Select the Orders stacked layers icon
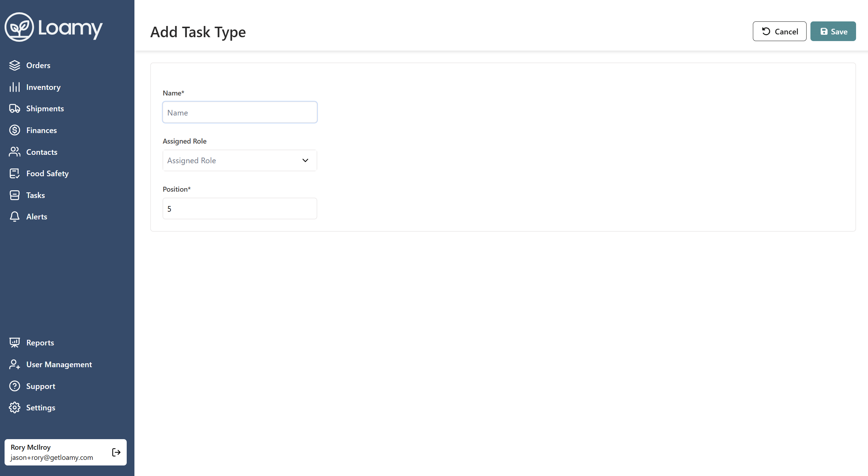 pos(14,65)
